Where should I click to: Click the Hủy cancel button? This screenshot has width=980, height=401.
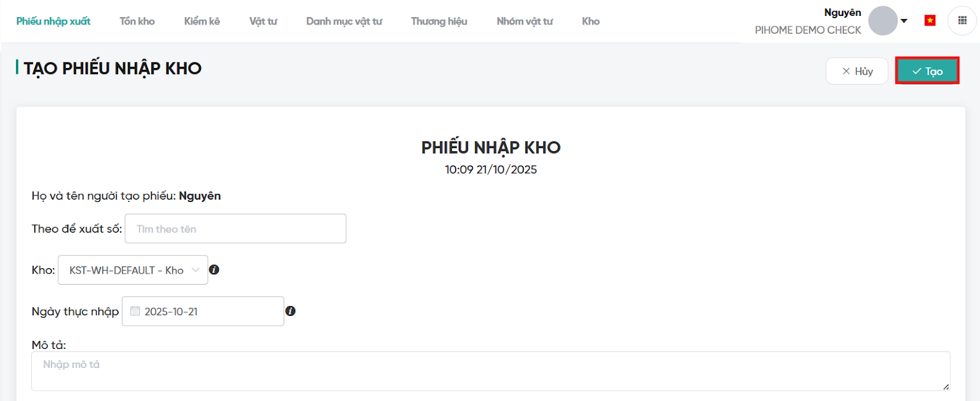[x=857, y=71]
